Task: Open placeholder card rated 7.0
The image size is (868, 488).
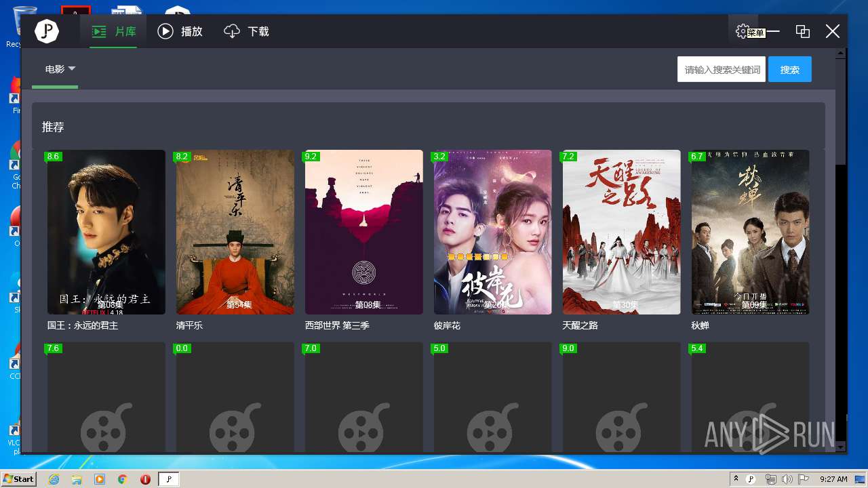Action: [364, 397]
